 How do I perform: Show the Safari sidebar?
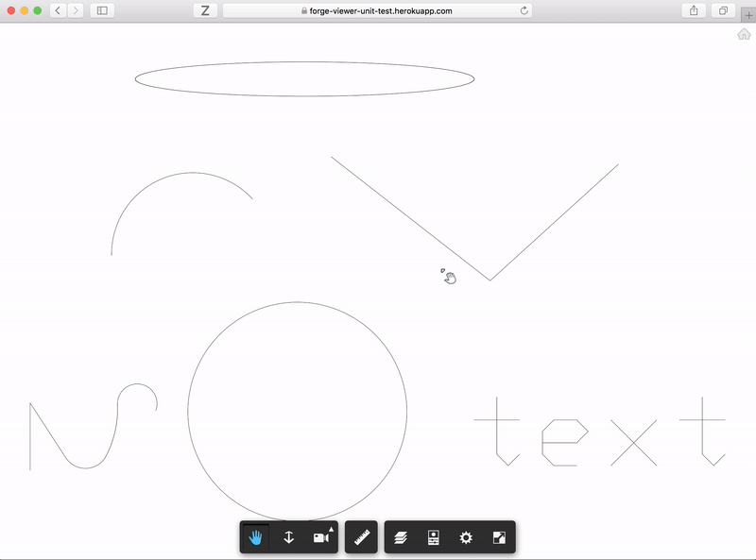click(x=102, y=10)
